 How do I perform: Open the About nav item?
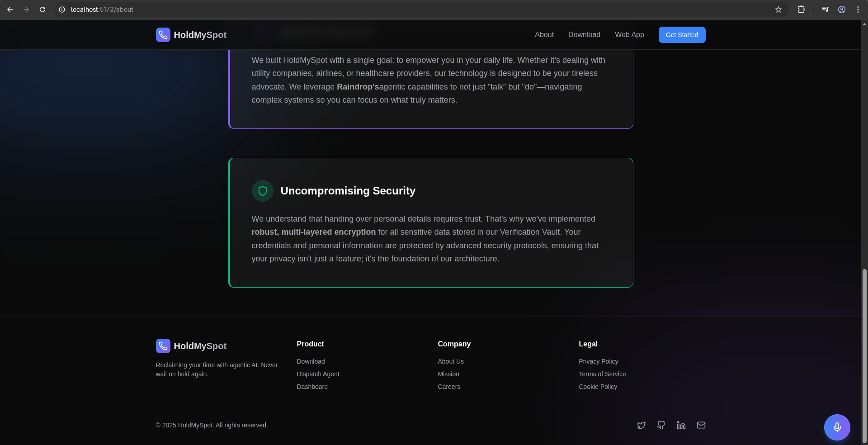[x=544, y=35]
